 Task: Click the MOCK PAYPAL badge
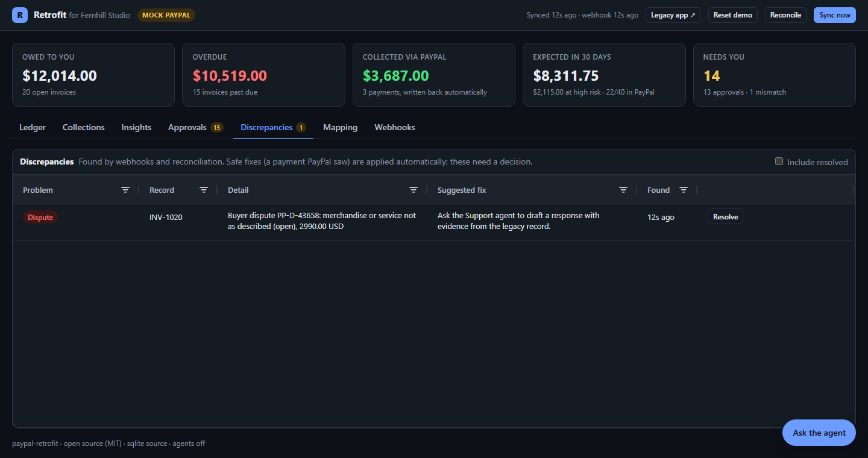coord(166,15)
